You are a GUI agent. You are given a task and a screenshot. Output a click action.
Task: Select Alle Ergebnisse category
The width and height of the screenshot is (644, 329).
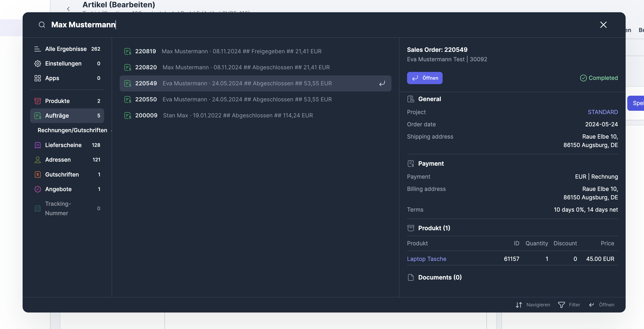point(66,49)
